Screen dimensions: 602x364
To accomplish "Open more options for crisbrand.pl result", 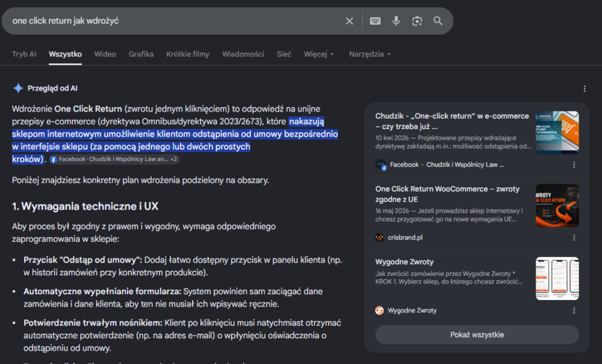I will [x=574, y=237].
